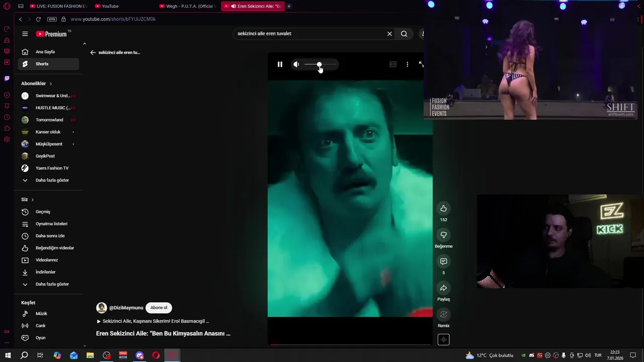Open Tomorrowland subscription channel
644x362 pixels.
click(48, 120)
